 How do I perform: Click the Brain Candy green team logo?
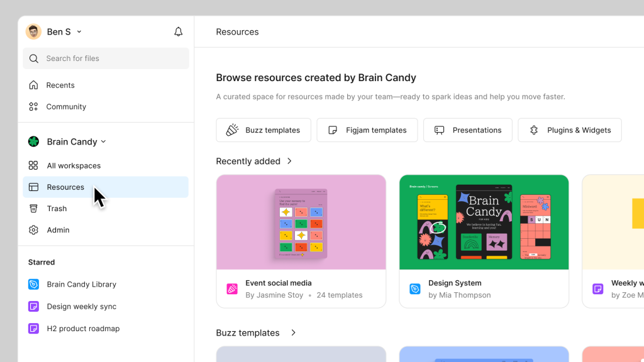(x=34, y=142)
